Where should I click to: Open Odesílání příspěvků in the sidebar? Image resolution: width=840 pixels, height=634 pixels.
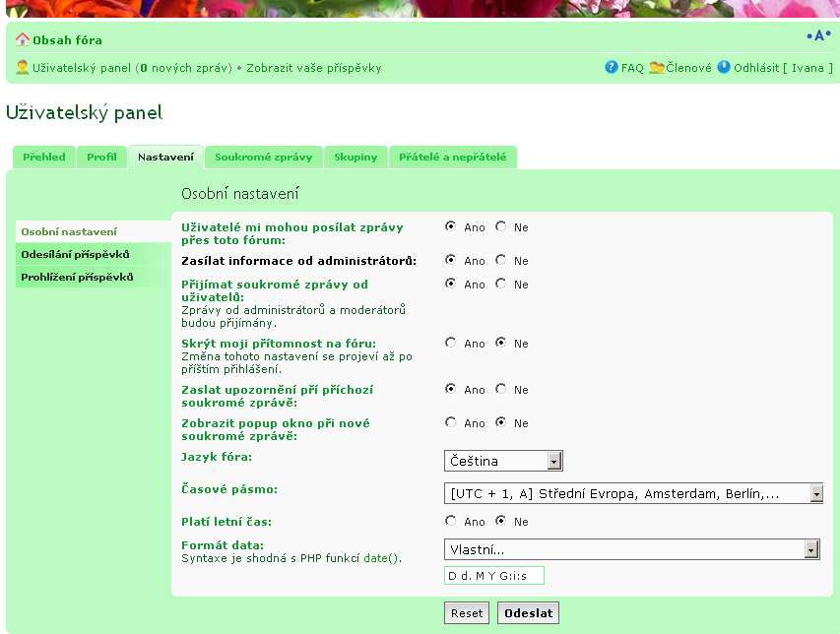(x=76, y=254)
